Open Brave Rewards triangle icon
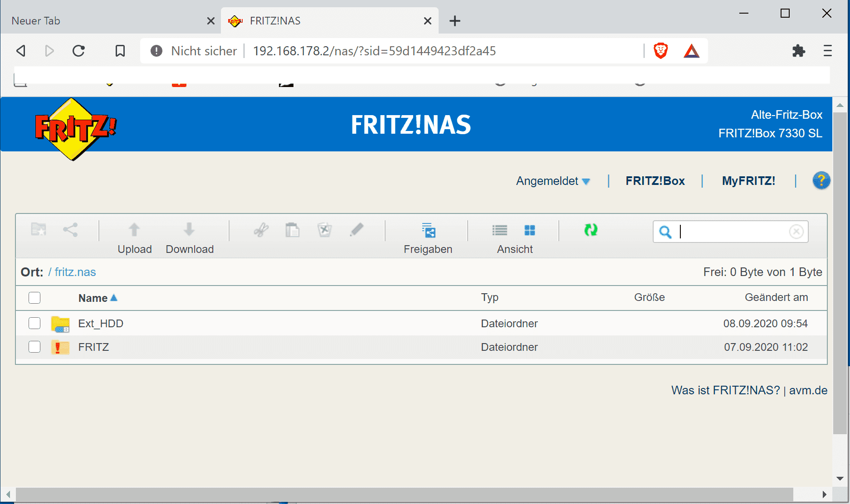 coord(691,51)
